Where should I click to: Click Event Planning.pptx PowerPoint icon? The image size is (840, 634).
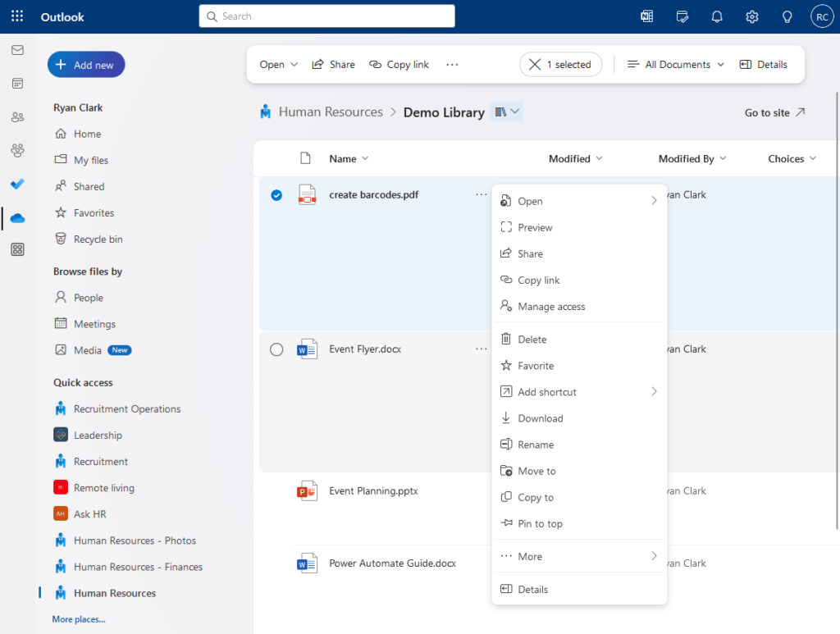point(307,490)
